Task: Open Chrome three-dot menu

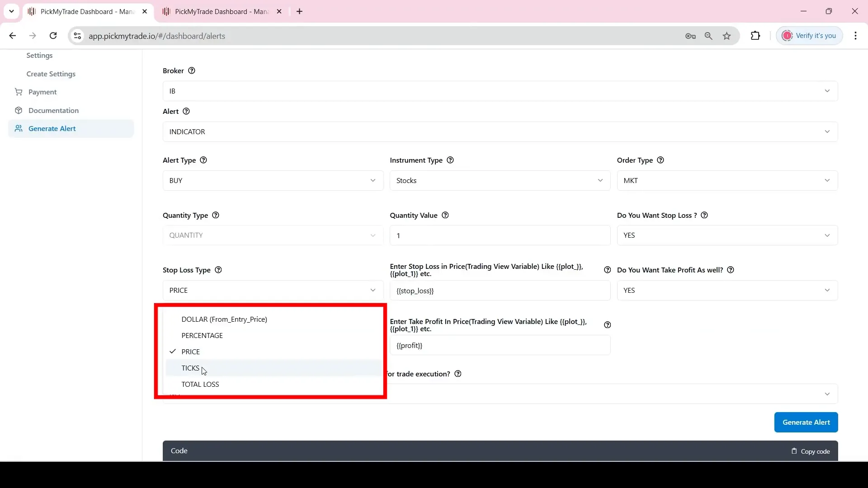Action: point(856,36)
